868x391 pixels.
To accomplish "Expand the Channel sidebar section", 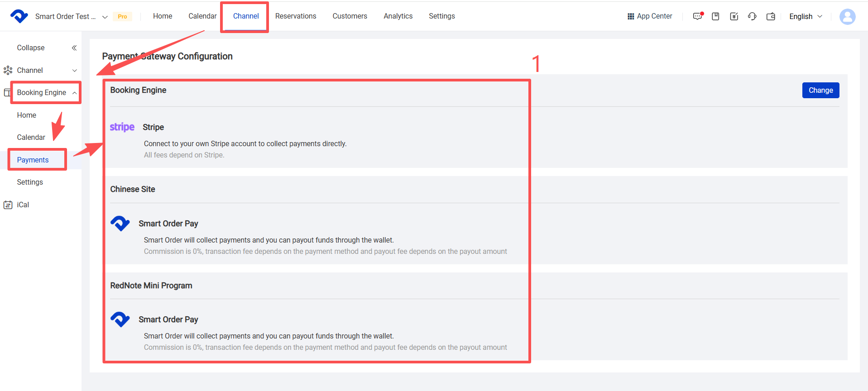I will coord(75,71).
